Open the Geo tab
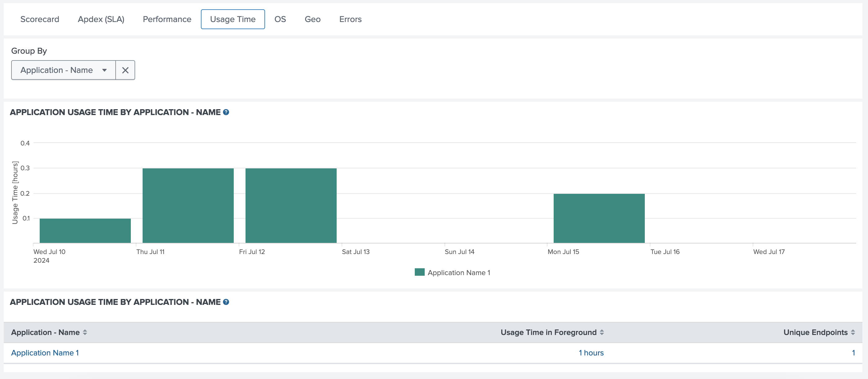 click(312, 19)
